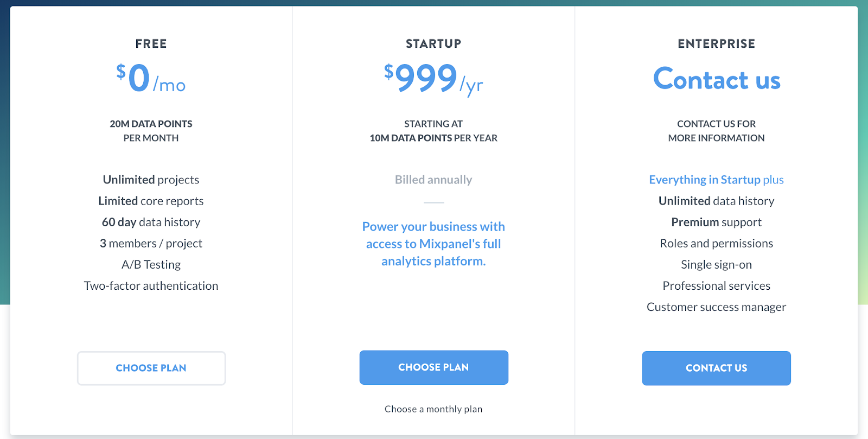The width and height of the screenshot is (868, 439).
Task: Click 'Unlimited projects' feature line
Action: pyautogui.click(x=151, y=180)
